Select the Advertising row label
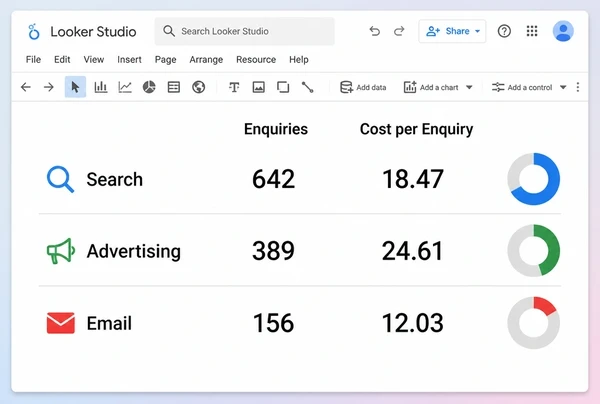Screen dimensions: 600x404 (134, 252)
